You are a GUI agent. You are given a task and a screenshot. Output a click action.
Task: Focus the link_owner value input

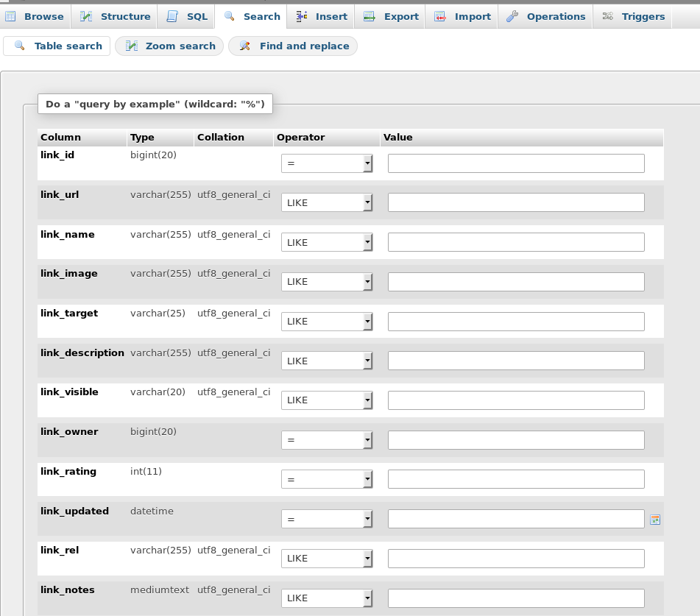click(516, 440)
